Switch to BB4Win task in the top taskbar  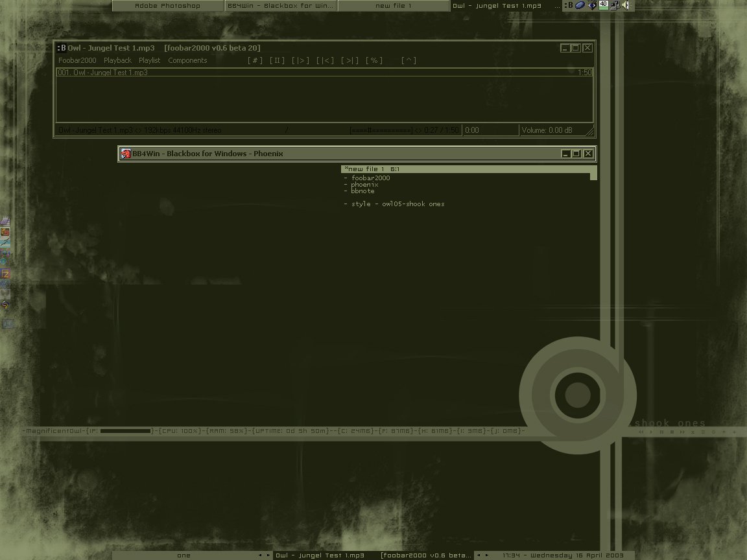pyautogui.click(x=281, y=6)
